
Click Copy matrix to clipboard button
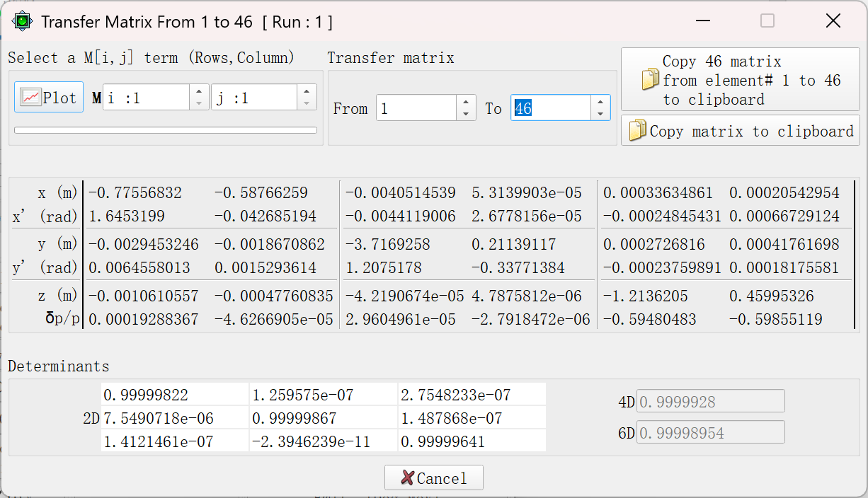point(741,130)
